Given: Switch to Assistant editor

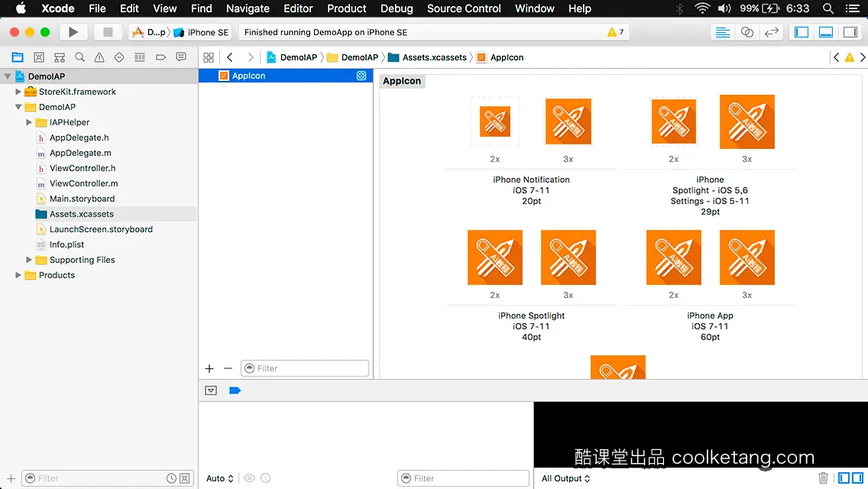Looking at the screenshot, I should (x=747, y=32).
